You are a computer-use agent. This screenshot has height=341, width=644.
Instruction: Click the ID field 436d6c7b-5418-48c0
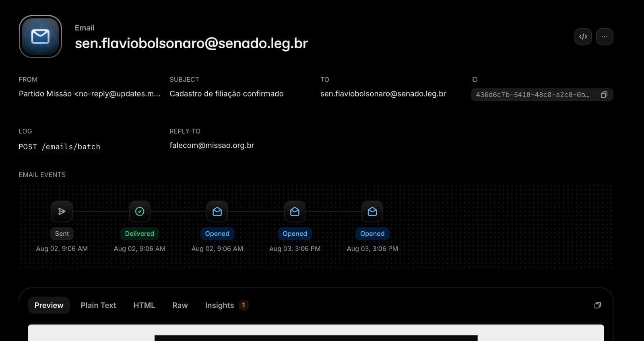[x=542, y=95]
